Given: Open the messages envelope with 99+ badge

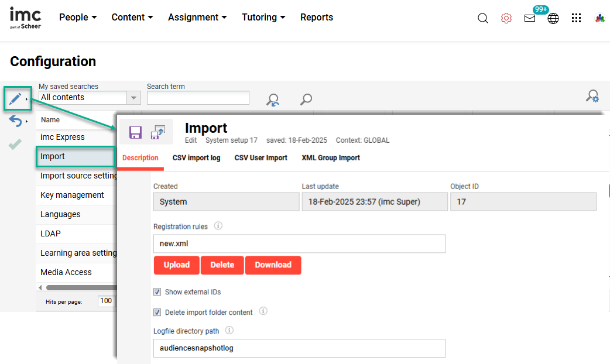Looking at the screenshot, I should (x=530, y=18).
